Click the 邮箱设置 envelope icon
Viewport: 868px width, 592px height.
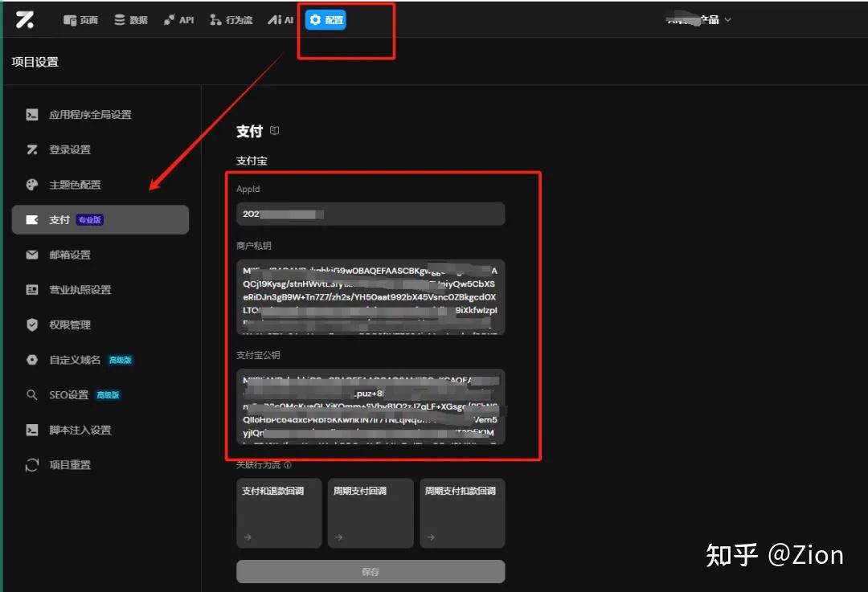pos(32,255)
